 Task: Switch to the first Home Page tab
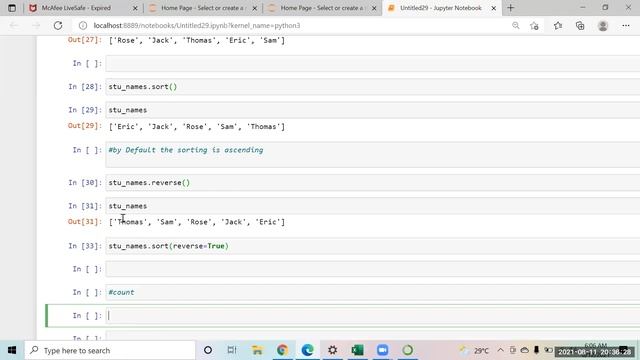tap(203, 8)
